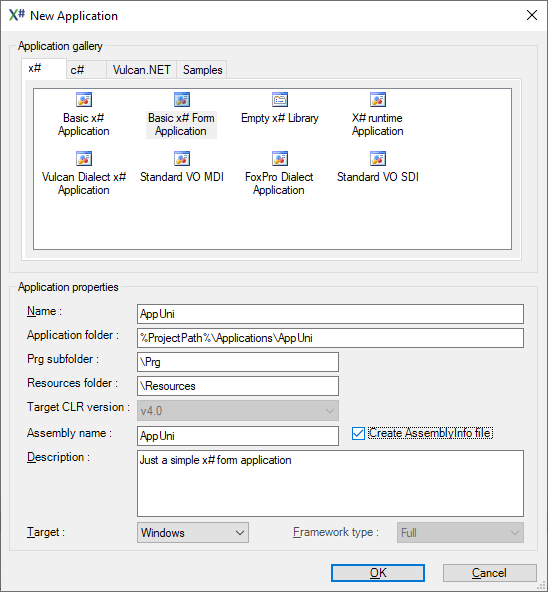548x592 pixels.
Task: Choose the Standard VO MDI icon
Action: [x=182, y=159]
